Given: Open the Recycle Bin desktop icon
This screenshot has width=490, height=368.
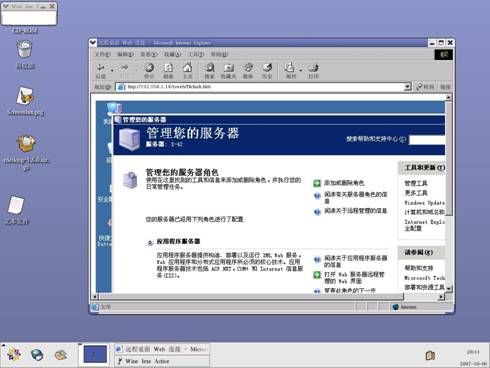Looking at the screenshot, I should pyautogui.click(x=25, y=49).
